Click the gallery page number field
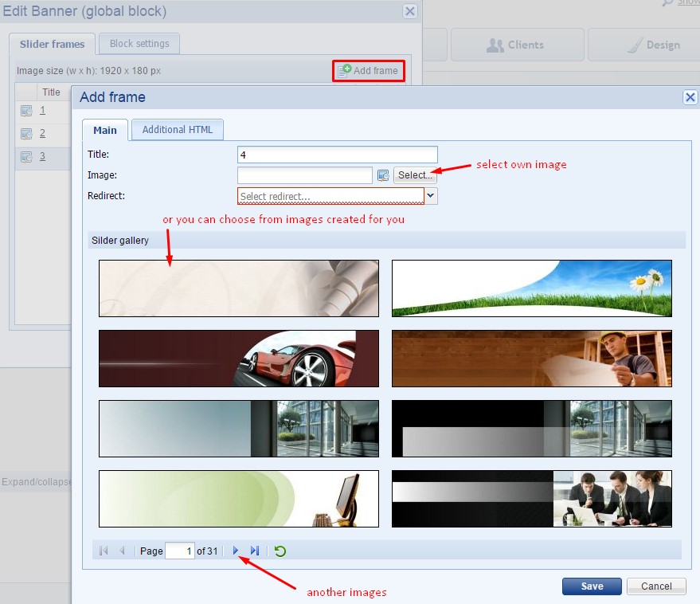 [180, 551]
